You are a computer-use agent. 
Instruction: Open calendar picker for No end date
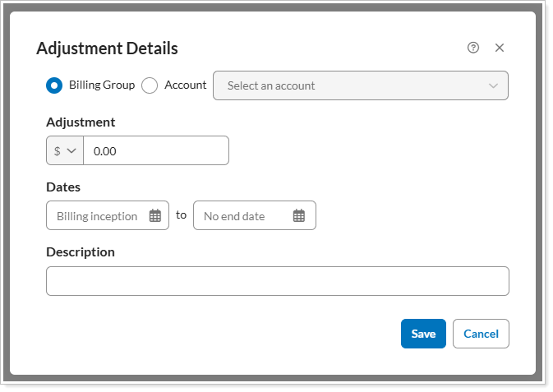tap(299, 216)
